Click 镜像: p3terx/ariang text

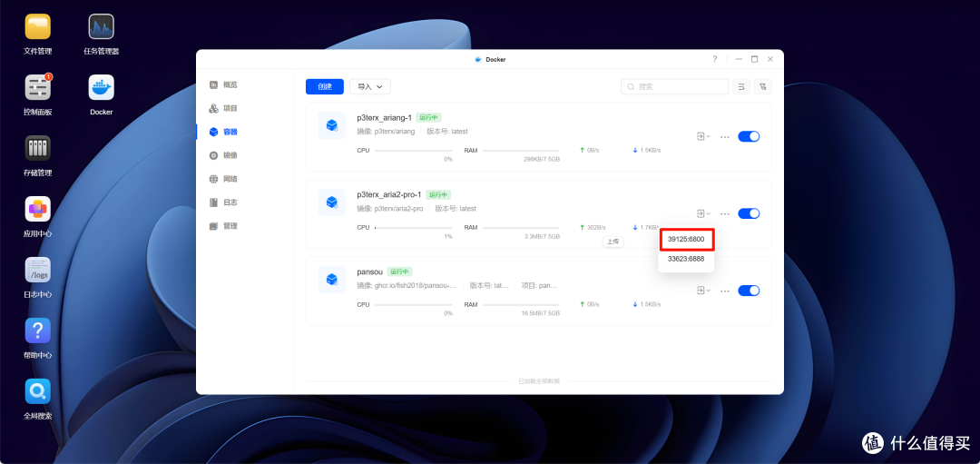coord(386,132)
